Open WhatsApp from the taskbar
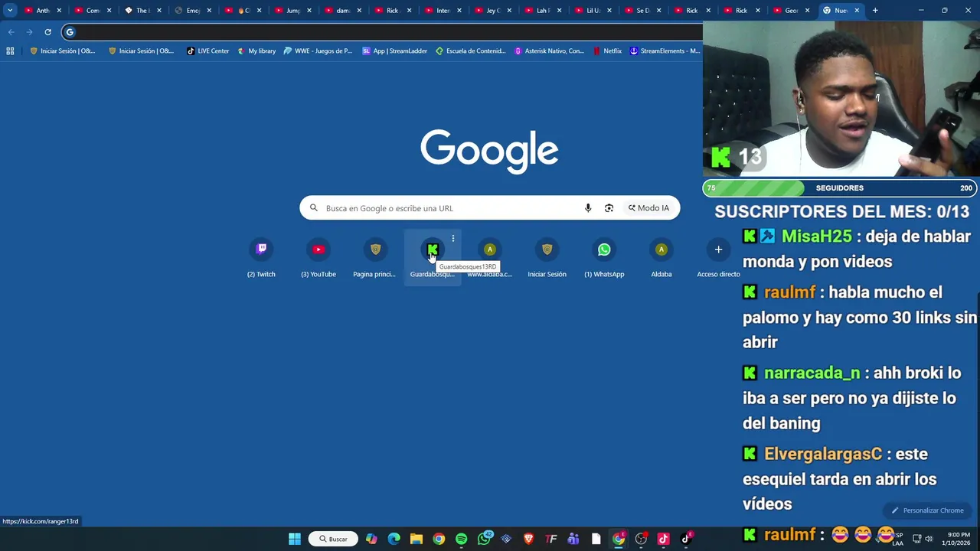Screen dimensions: 980x551 (484, 539)
